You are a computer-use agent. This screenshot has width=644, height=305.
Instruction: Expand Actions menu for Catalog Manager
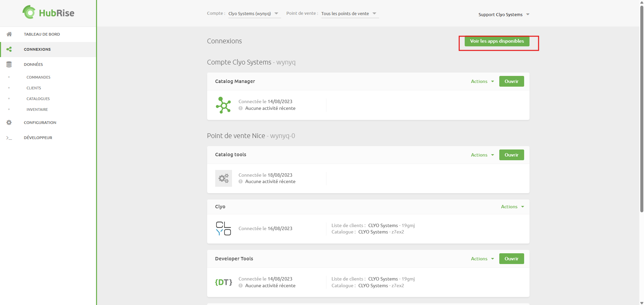482,81
